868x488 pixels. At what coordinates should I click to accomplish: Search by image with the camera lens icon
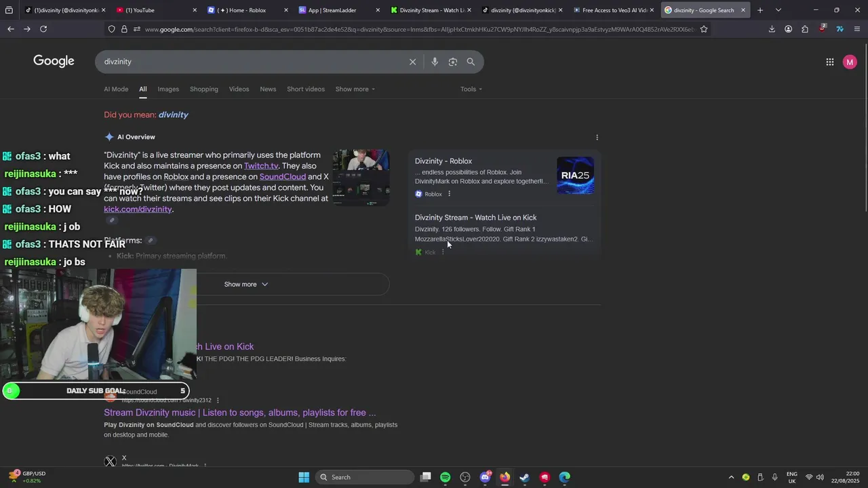[452, 62]
